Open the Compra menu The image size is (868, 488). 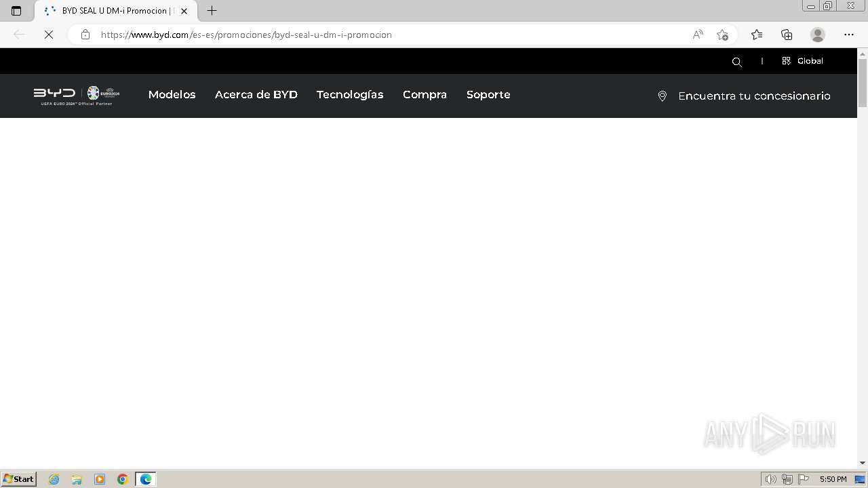pos(425,95)
